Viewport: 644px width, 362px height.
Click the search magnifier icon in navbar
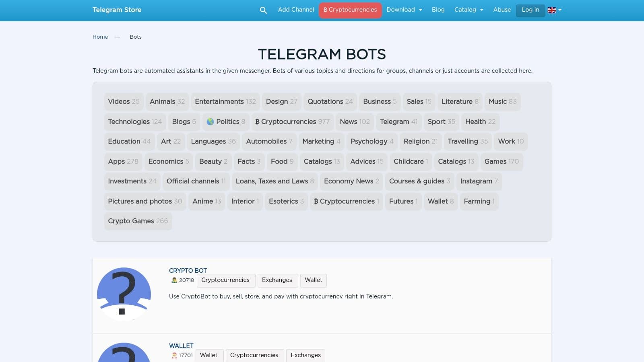point(263,10)
